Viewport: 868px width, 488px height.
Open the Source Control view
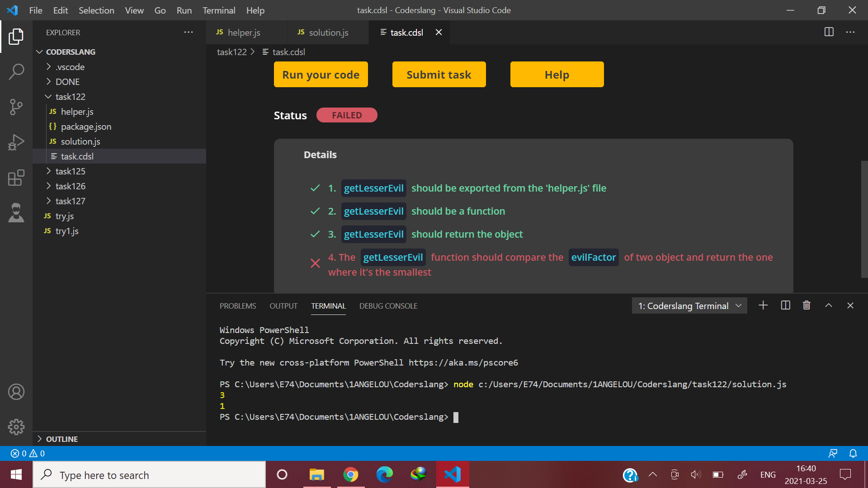coord(16,107)
